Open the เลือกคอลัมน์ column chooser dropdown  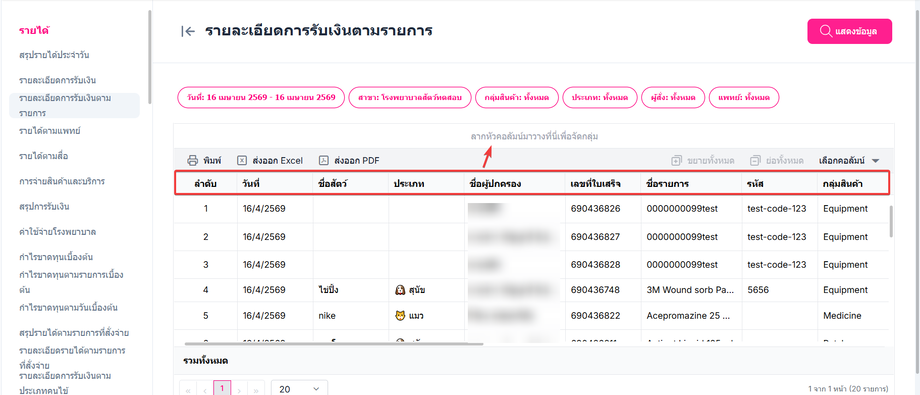pos(849,160)
